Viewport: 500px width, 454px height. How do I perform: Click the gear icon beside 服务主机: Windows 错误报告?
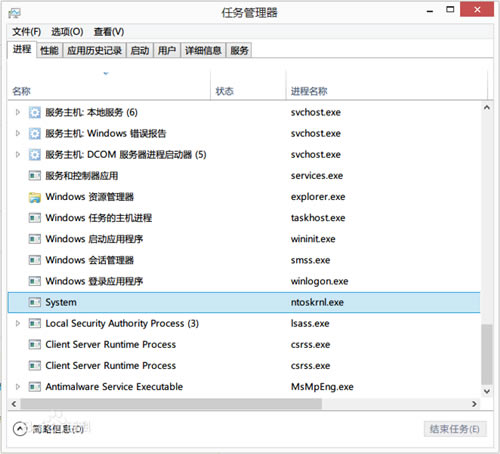click(35, 134)
